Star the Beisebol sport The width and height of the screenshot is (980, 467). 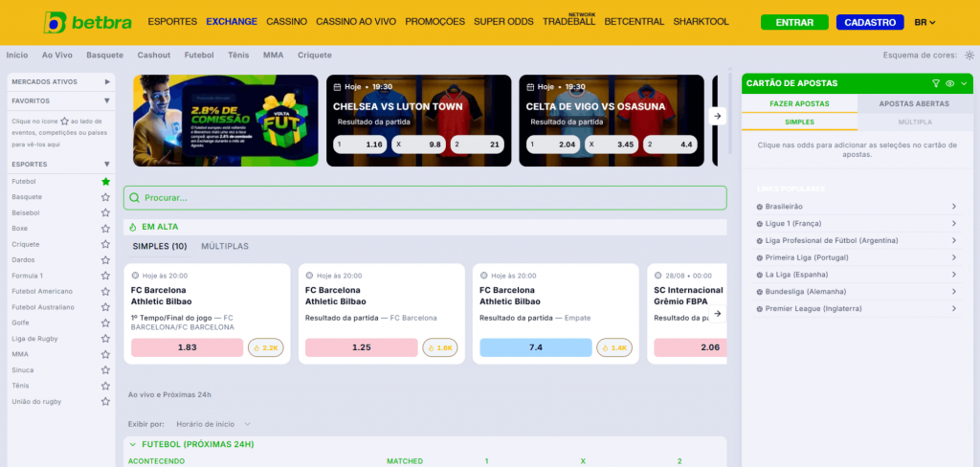(105, 212)
